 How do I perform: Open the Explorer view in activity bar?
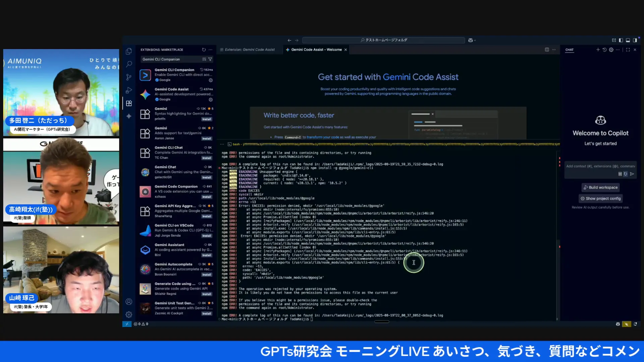[129, 51]
